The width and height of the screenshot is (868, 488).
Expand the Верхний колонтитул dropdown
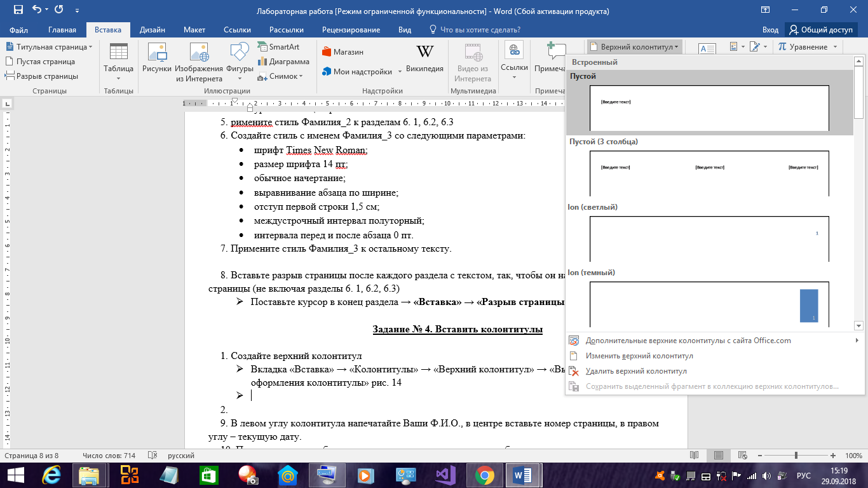point(635,47)
